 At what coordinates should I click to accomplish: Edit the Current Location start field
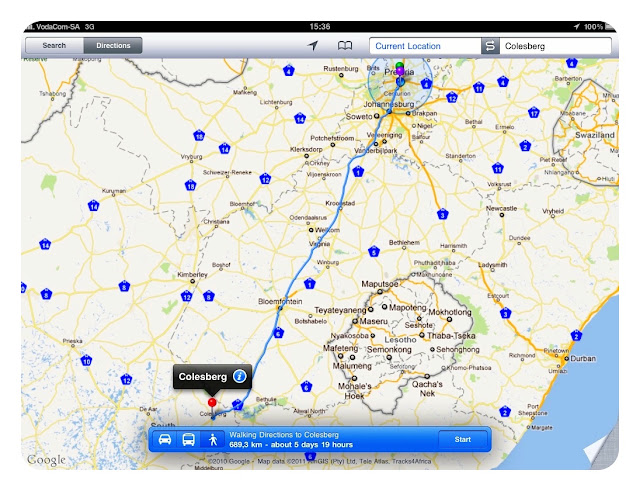[x=425, y=46]
